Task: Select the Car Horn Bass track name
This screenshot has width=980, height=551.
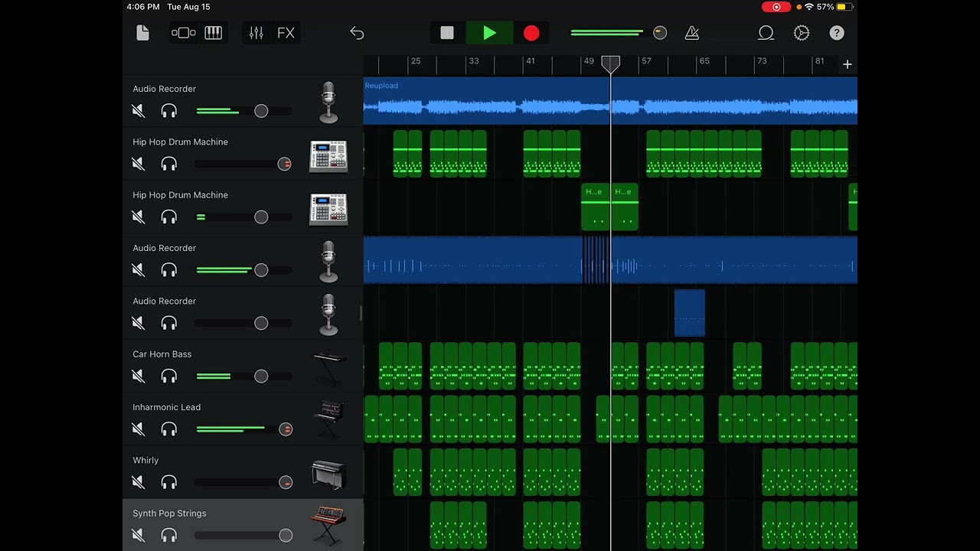Action: pyautogui.click(x=162, y=354)
